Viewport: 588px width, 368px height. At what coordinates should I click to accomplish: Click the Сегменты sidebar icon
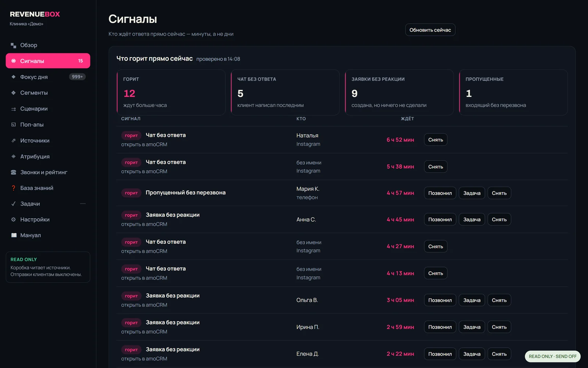pos(14,93)
